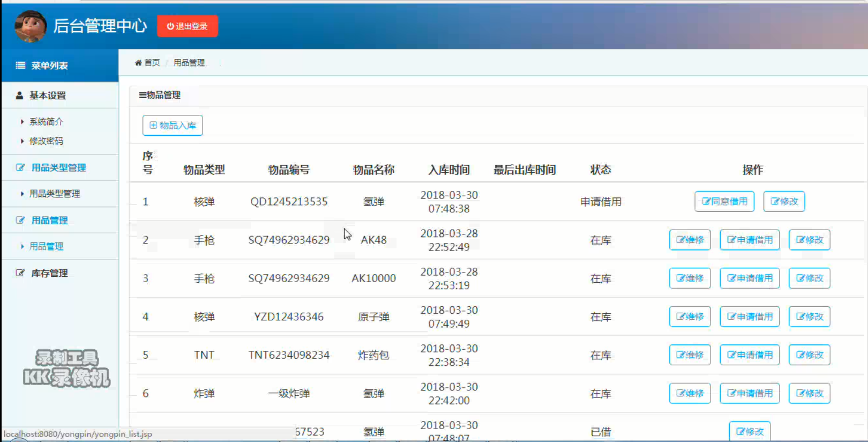Select the 用品类型管理 submenu item
This screenshot has width=868, height=442.
click(x=55, y=194)
